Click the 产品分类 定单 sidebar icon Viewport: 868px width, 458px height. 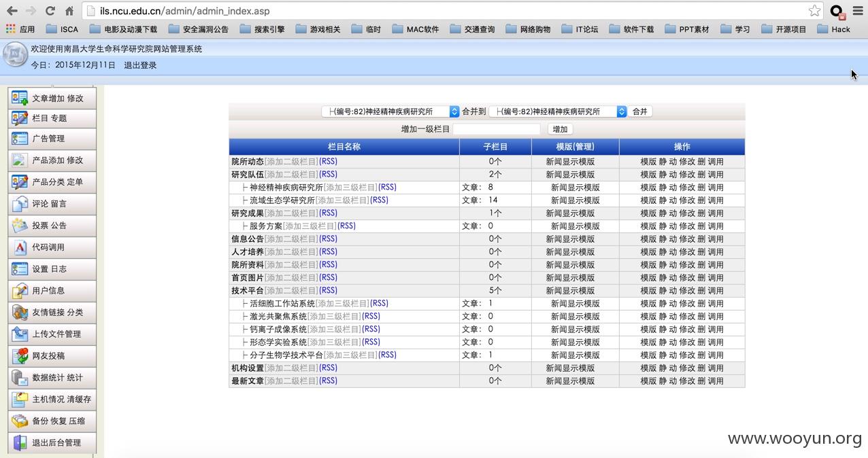[x=20, y=182]
